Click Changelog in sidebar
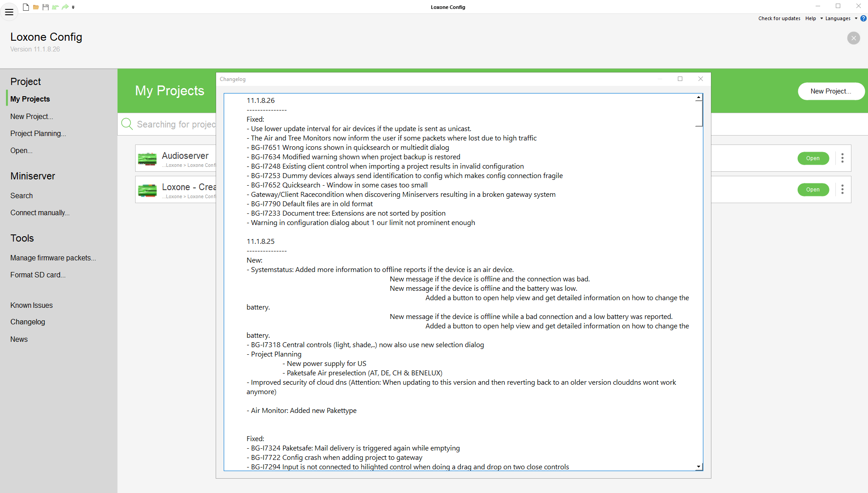 (x=28, y=322)
